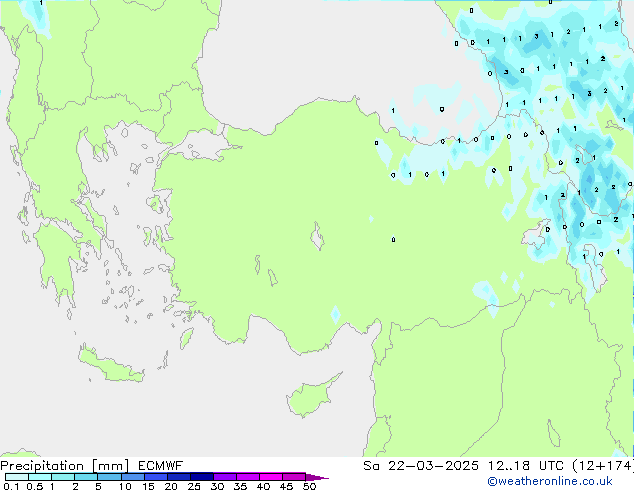The image size is (634, 490).
Task: Open the weatheronline.co.uk copyright link
Action: pos(549,481)
